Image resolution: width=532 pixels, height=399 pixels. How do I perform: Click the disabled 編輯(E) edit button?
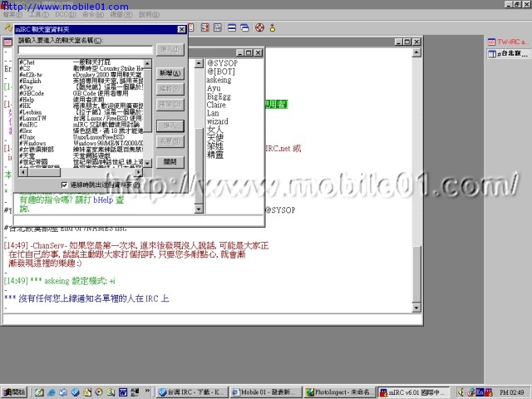[170, 89]
